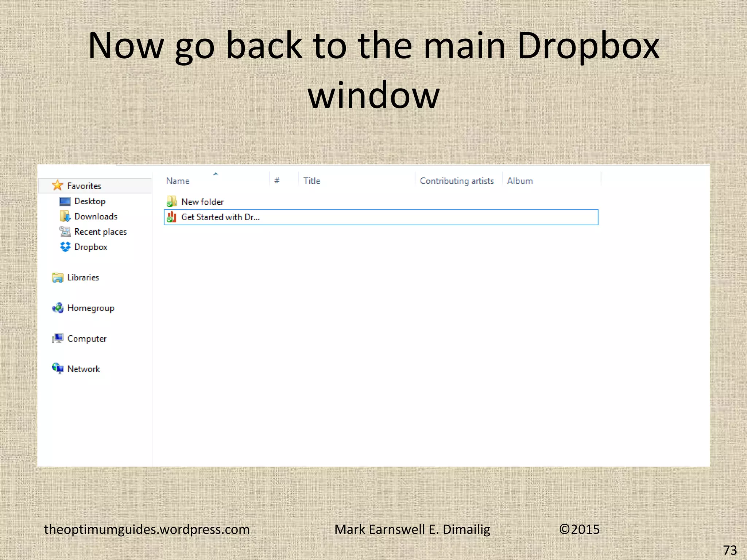Select Desktop in the navigation pane
This screenshot has width=747, height=560.
pyautogui.click(x=90, y=201)
